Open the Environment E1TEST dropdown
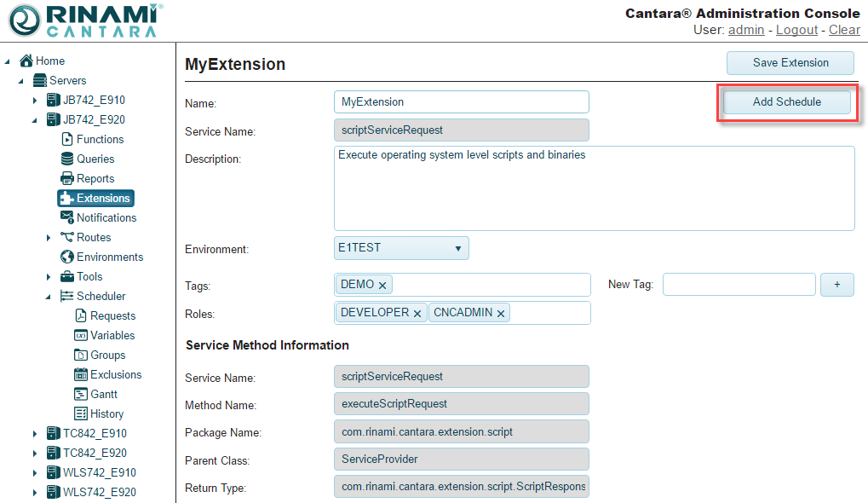The width and height of the screenshot is (868, 503). click(x=401, y=248)
